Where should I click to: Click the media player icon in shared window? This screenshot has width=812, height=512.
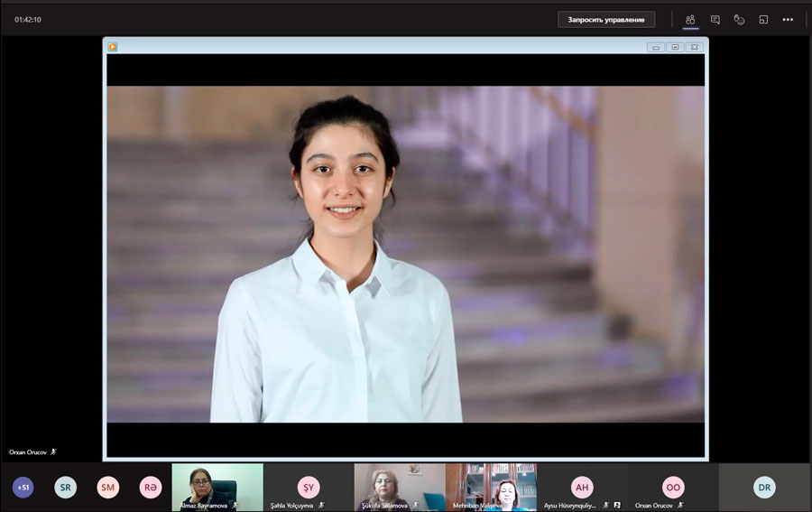(x=113, y=47)
